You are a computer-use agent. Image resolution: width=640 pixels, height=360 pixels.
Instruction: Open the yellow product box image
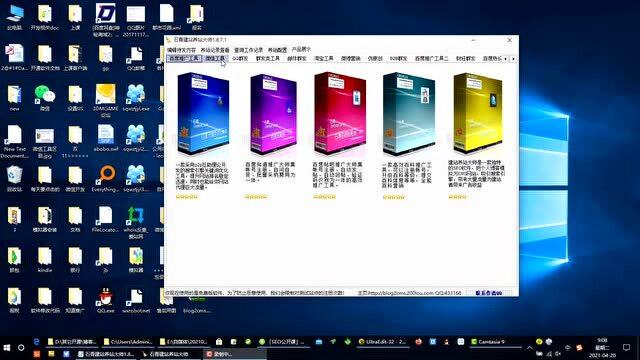[478, 113]
